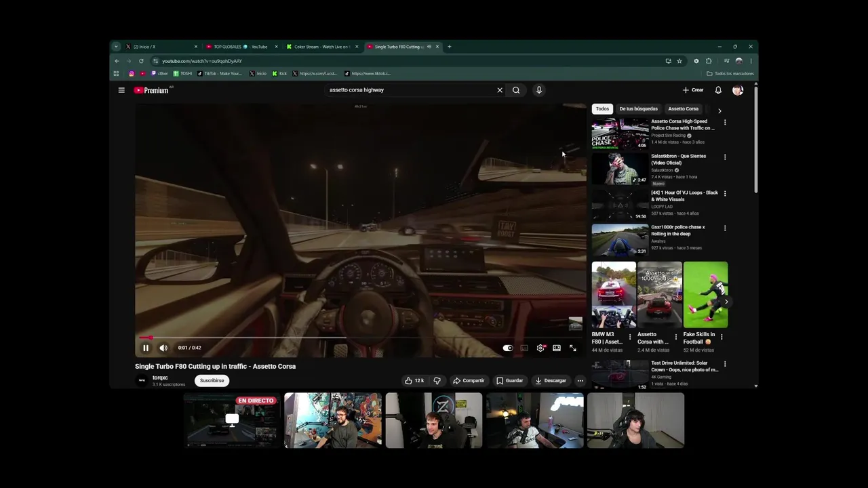Toggle the autoplay switch in player

pyautogui.click(x=508, y=348)
